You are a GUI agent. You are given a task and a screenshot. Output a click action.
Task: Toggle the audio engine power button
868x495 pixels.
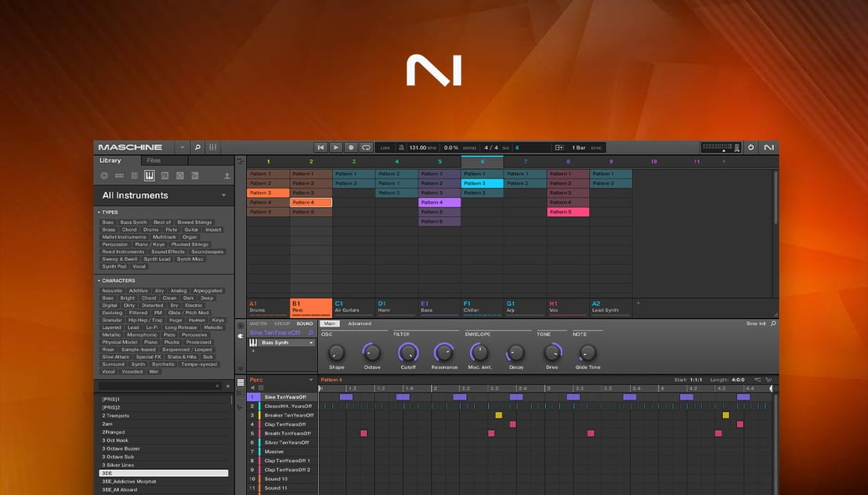coord(750,147)
